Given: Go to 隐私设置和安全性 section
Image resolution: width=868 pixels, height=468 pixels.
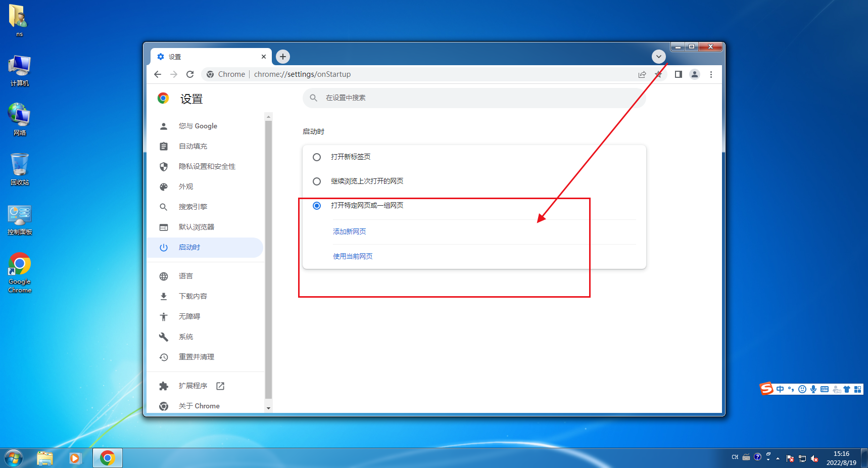Looking at the screenshot, I should pos(205,166).
